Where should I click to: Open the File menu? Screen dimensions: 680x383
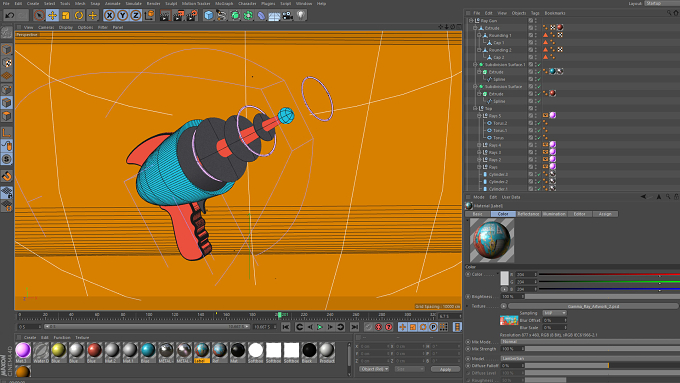click(x=6, y=3)
